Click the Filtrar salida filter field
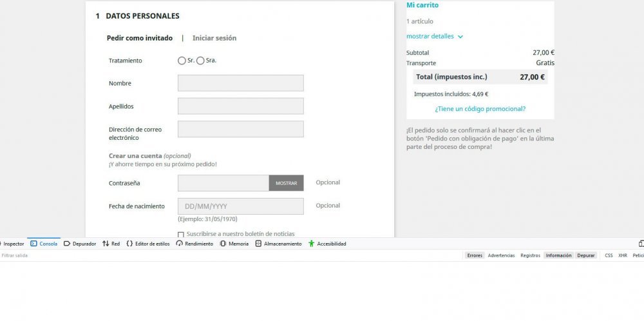Screen dimensions: 644x321 click(x=230, y=256)
